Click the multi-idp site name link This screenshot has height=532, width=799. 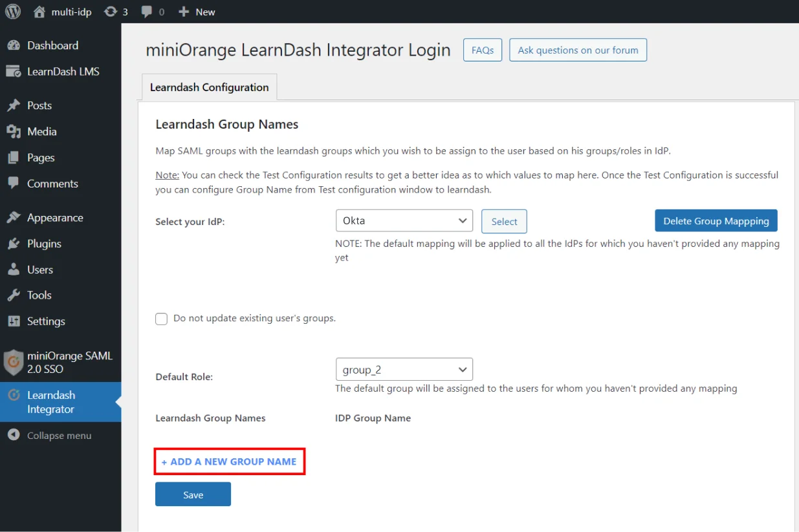(x=71, y=12)
